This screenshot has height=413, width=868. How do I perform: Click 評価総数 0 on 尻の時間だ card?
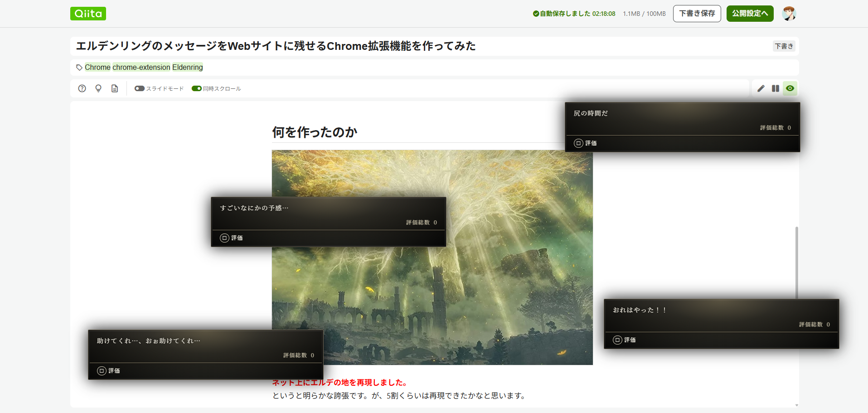pos(776,128)
